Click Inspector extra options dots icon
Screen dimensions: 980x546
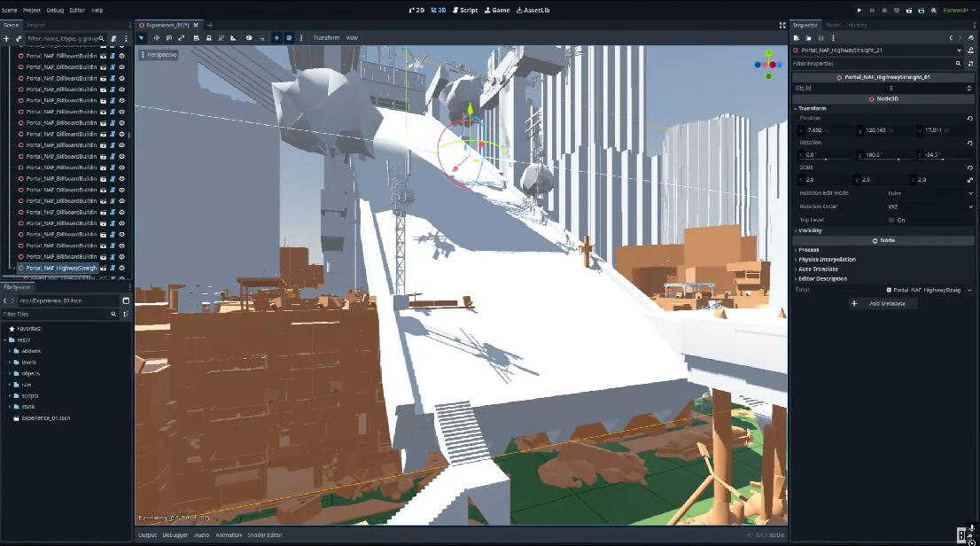click(x=833, y=37)
